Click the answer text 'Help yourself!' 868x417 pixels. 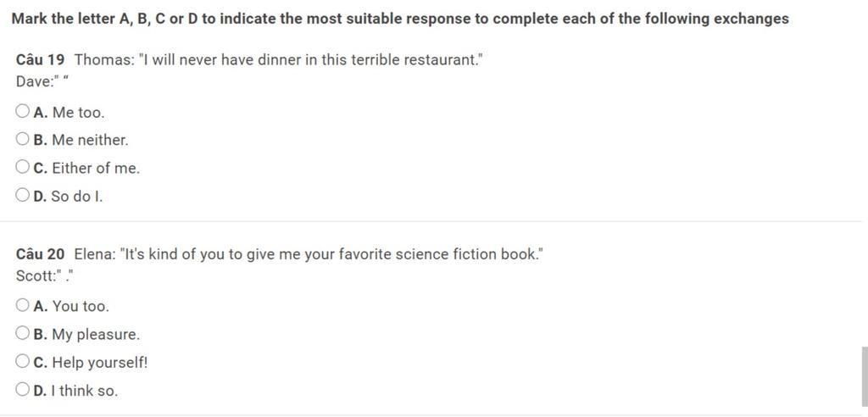(x=100, y=364)
